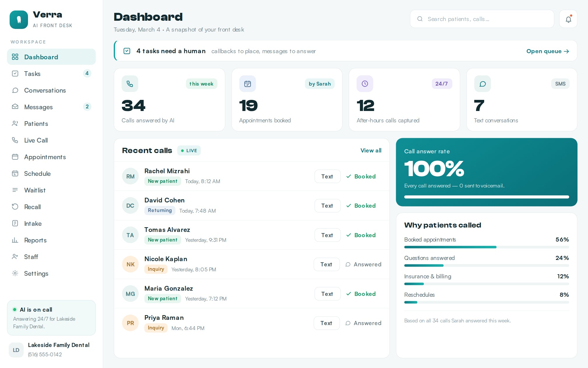Image resolution: width=588 pixels, height=368 pixels.
Task: Open the Reports page
Action: (51, 240)
